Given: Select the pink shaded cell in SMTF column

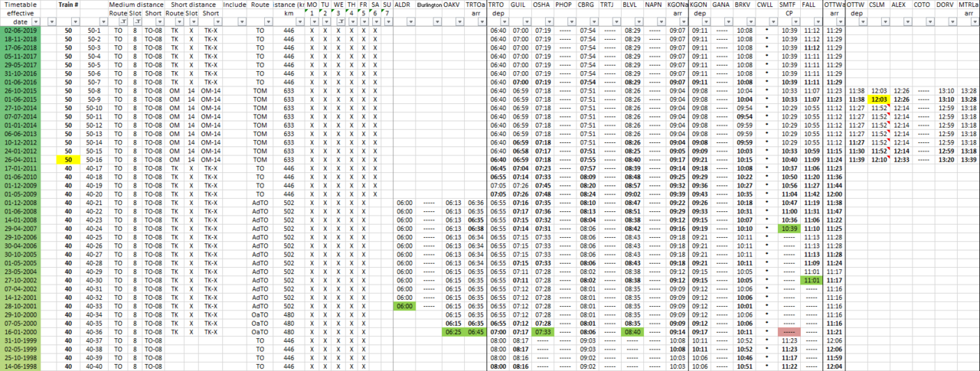Looking at the screenshot, I should coord(788,331).
